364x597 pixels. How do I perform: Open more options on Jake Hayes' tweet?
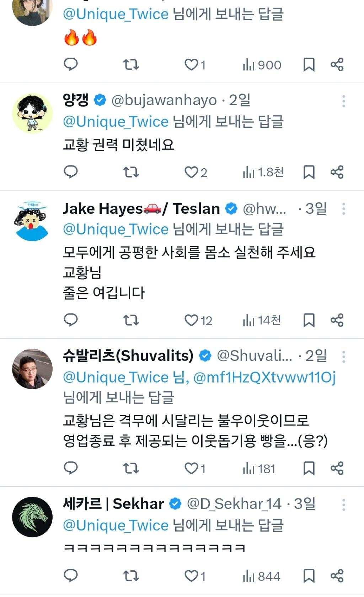[343, 209]
